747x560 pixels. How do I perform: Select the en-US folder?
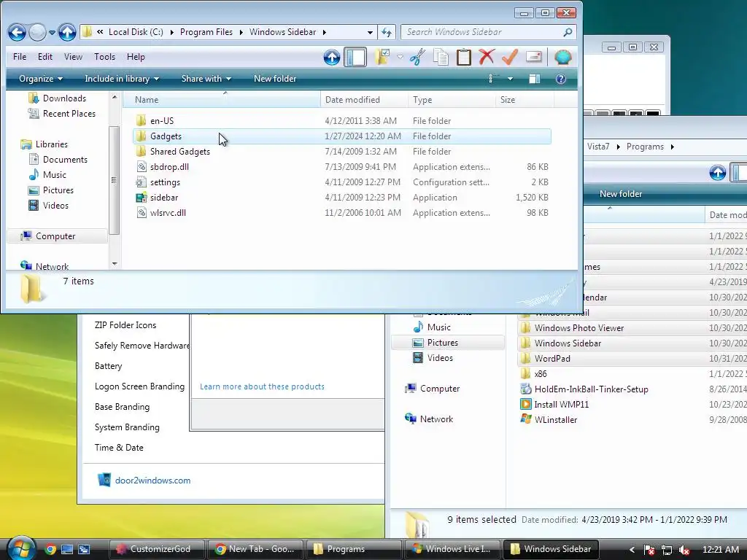tap(161, 121)
